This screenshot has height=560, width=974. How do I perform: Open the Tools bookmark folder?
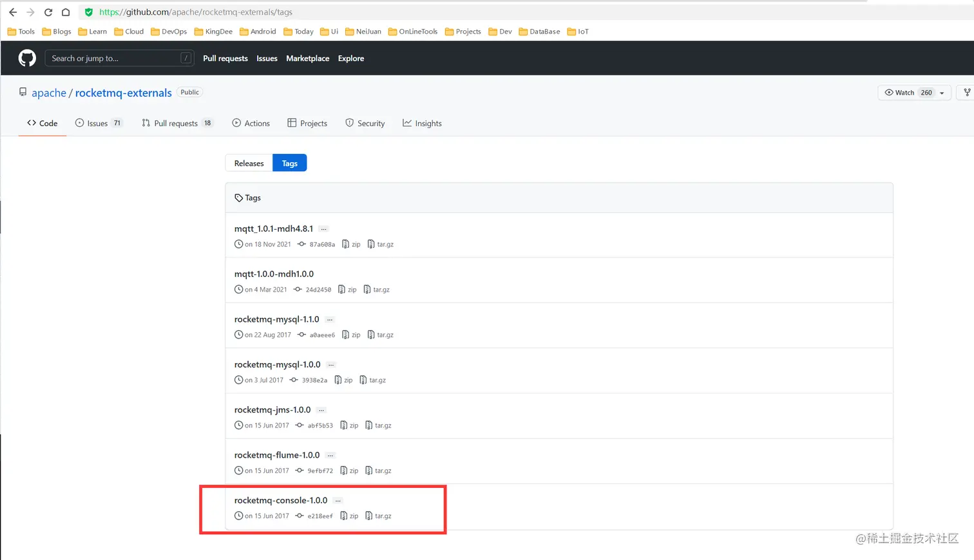[x=21, y=32]
